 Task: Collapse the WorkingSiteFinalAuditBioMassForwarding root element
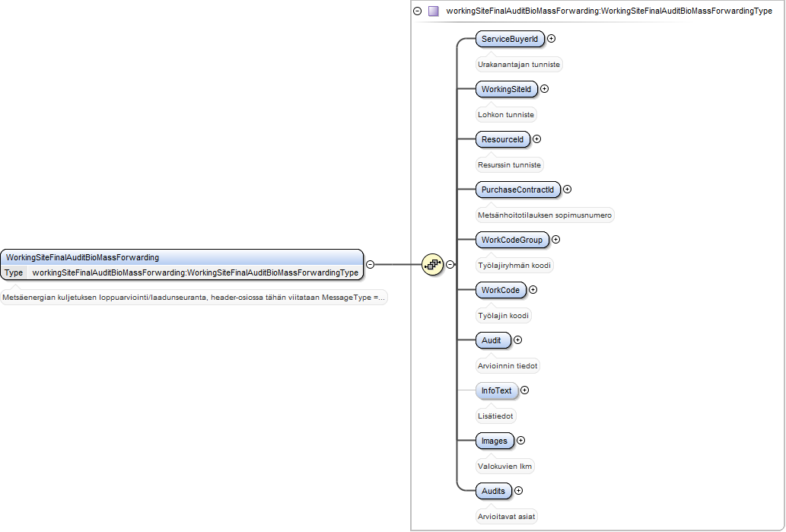click(x=370, y=264)
